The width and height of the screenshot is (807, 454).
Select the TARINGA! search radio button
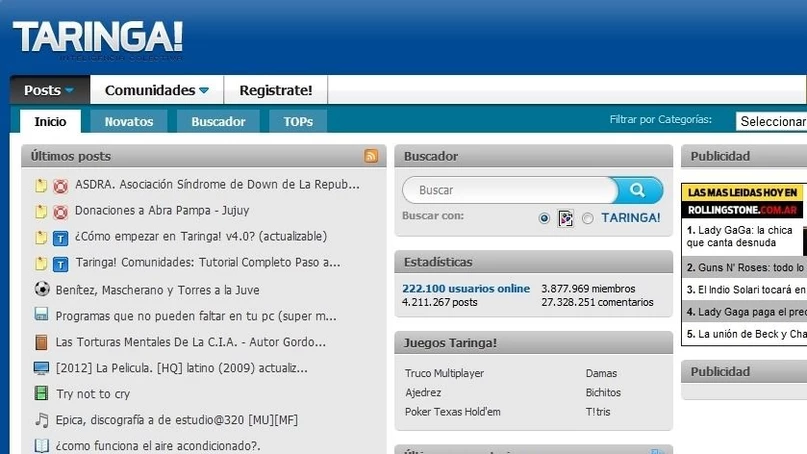tap(588, 218)
